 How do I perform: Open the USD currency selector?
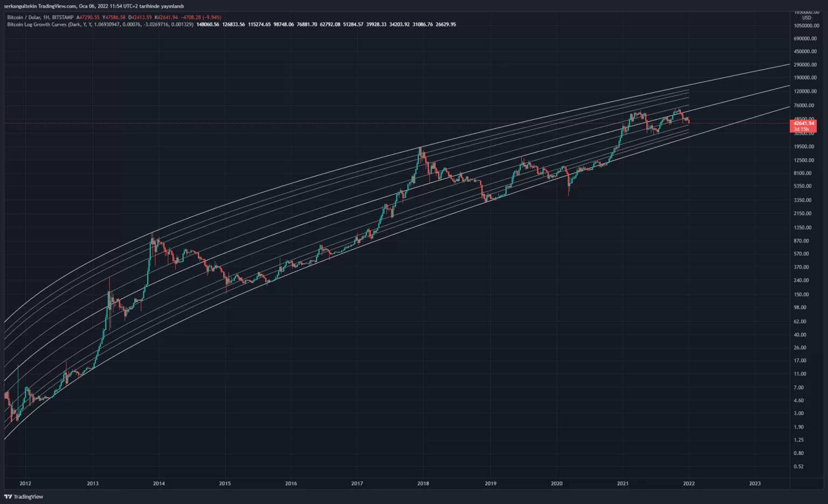click(x=806, y=18)
